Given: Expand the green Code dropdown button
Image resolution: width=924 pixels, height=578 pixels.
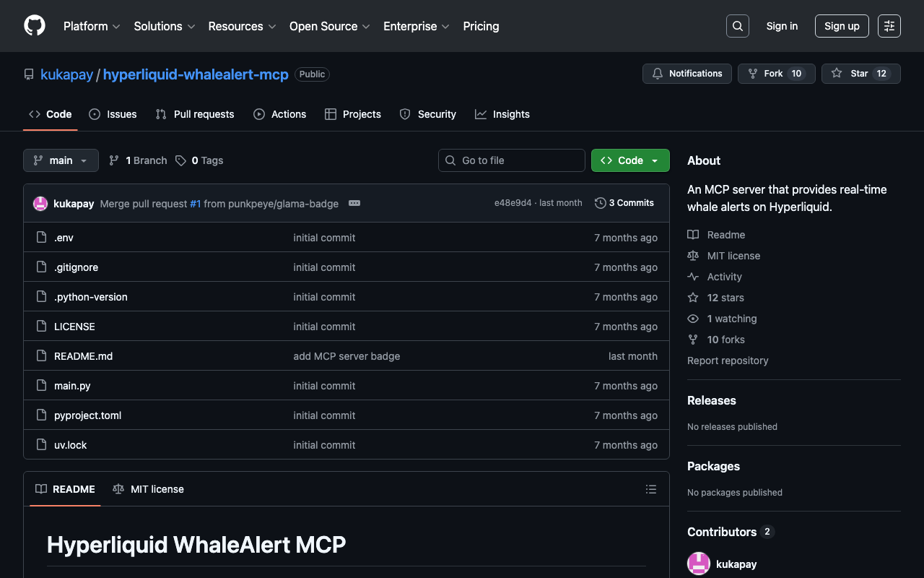Looking at the screenshot, I should coord(629,160).
